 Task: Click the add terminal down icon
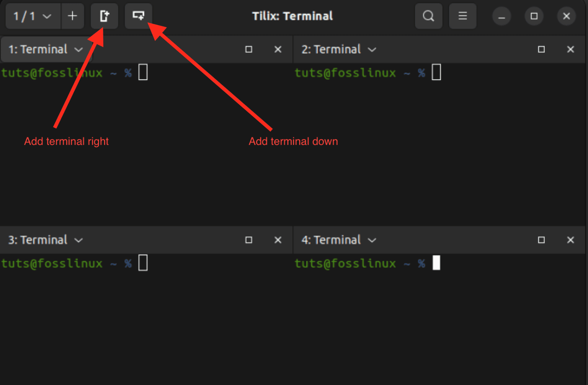pyautogui.click(x=138, y=16)
